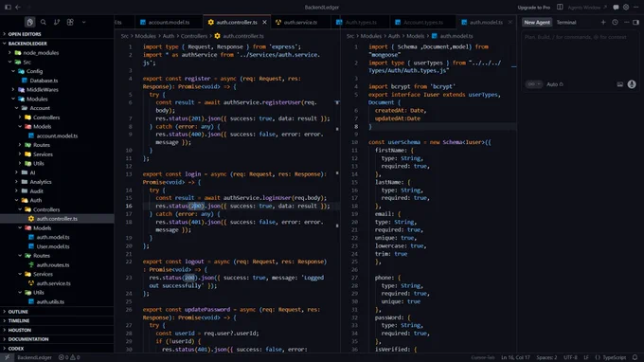Attach an image with the picture icon
Viewport: 644px width, 362px height.
[x=619, y=84]
